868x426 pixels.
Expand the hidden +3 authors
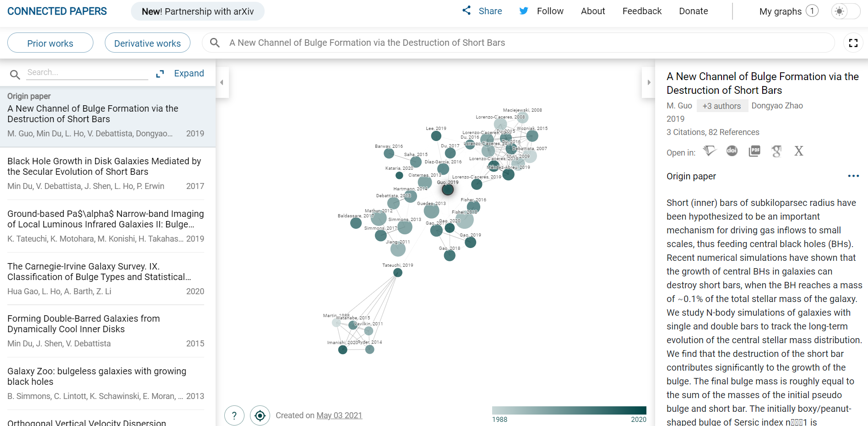(722, 106)
